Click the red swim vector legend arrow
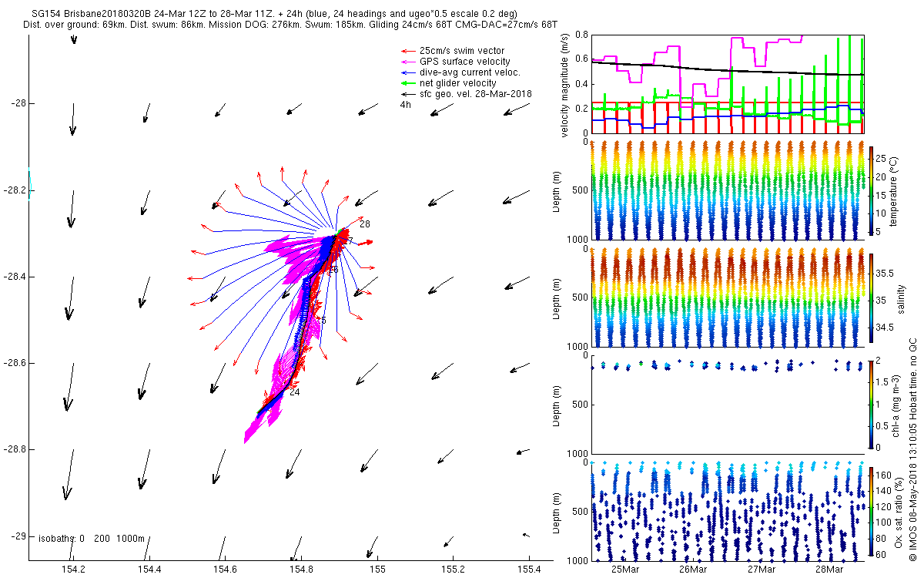This screenshot has height=578, width=924. click(x=407, y=51)
